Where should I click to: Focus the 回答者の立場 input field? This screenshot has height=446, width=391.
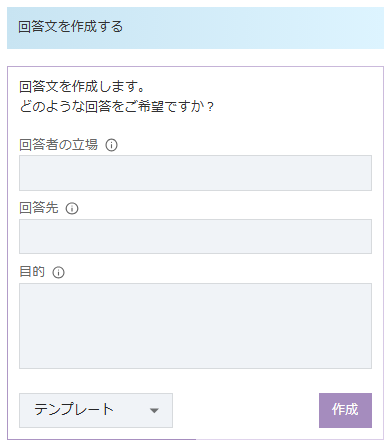pos(195,173)
